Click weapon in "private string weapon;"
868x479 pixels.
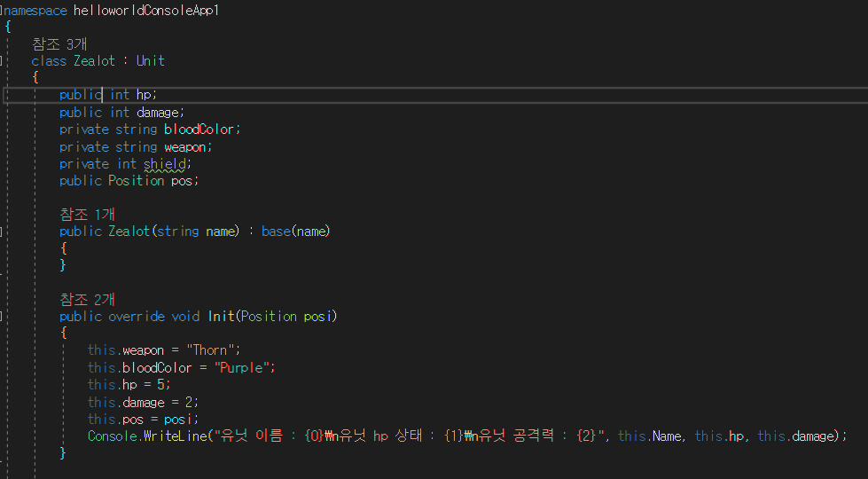(x=185, y=146)
